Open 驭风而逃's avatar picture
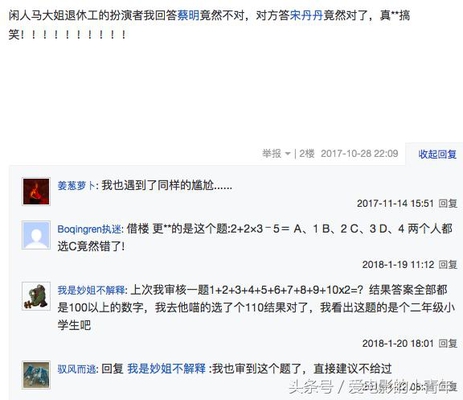 point(36,375)
